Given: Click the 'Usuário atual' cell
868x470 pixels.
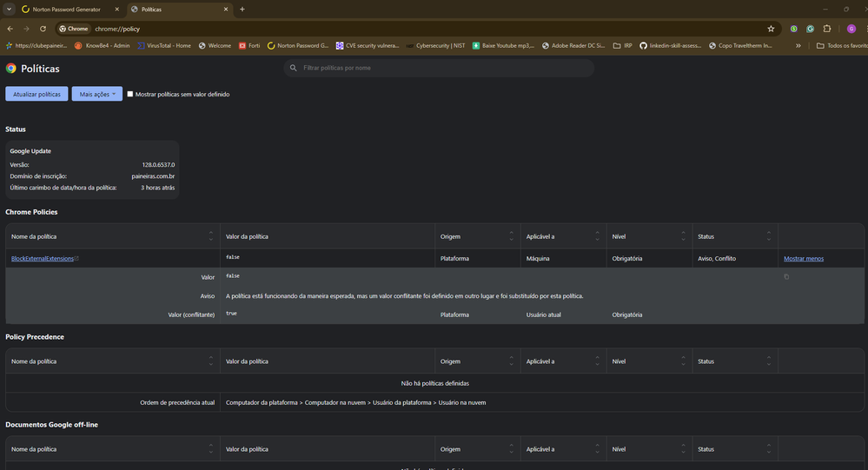Looking at the screenshot, I should (x=543, y=315).
